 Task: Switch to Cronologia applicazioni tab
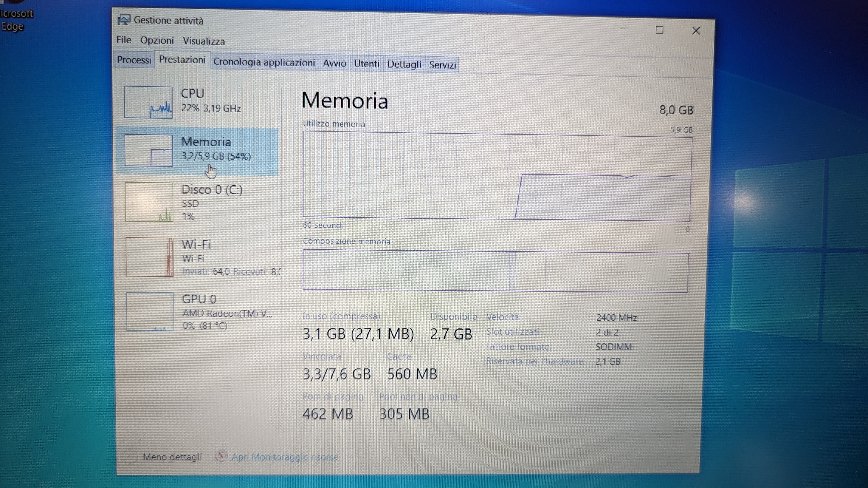click(x=264, y=62)
